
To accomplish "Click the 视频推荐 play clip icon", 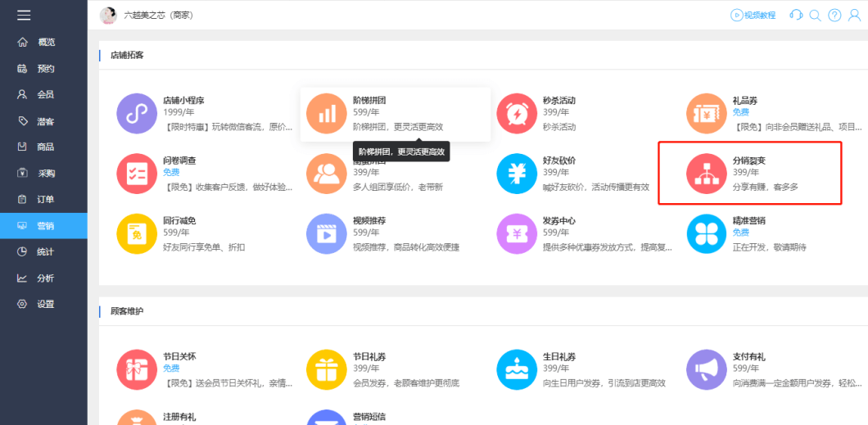I will [x=327, y=233].
